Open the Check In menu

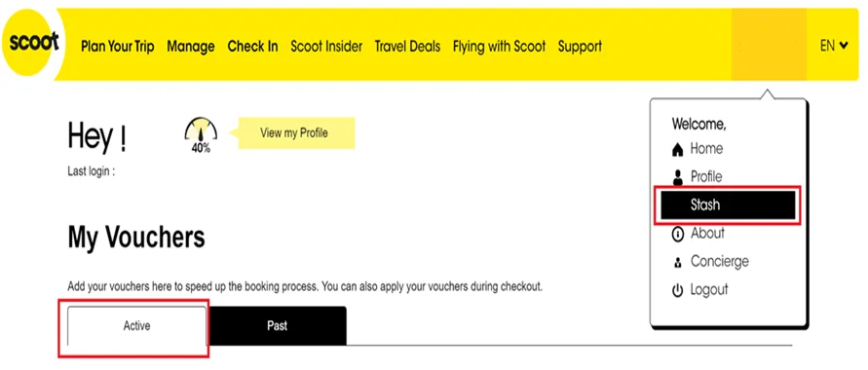tap(252, 47)
